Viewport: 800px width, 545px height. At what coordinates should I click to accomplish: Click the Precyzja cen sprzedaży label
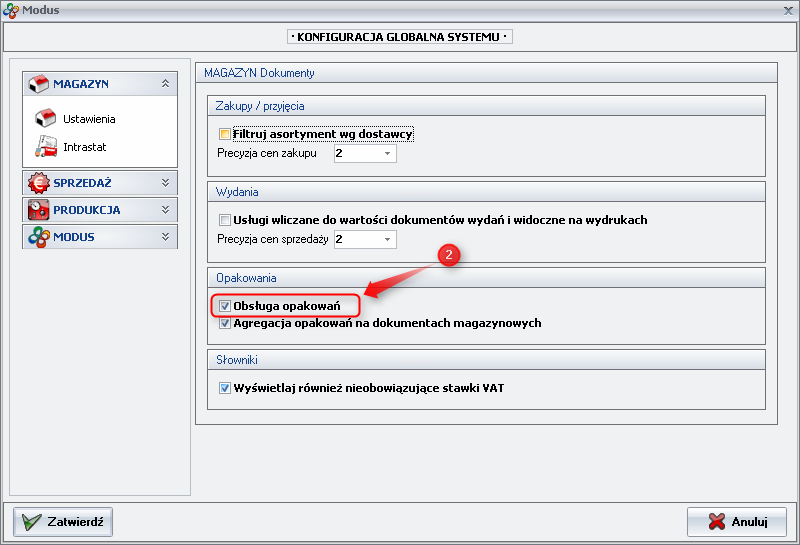tap(273, 239)
